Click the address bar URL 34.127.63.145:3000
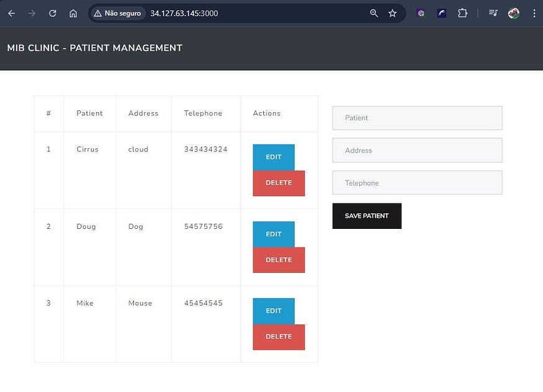 pyautogui.click(x=184, y=14)
